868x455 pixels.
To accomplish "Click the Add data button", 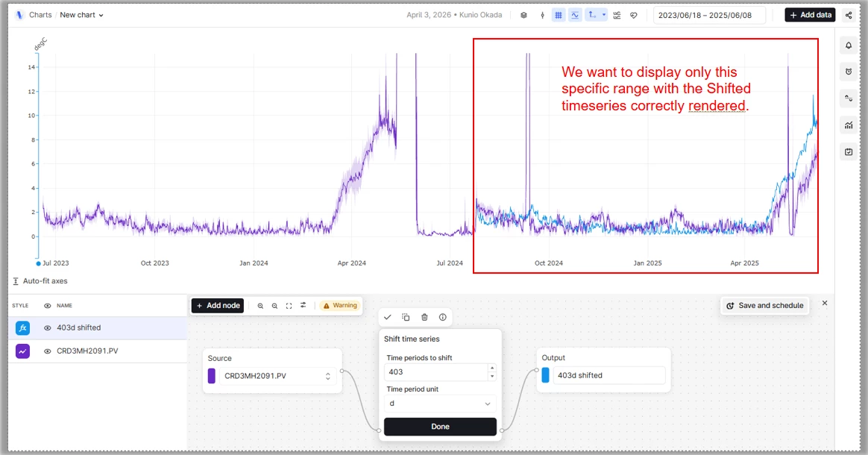I will click(811, 15).
